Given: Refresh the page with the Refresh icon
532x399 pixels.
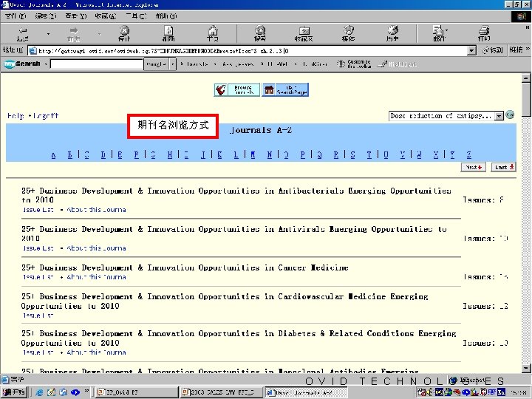Looking at the screenshot, I should click(x=168, y=33).
